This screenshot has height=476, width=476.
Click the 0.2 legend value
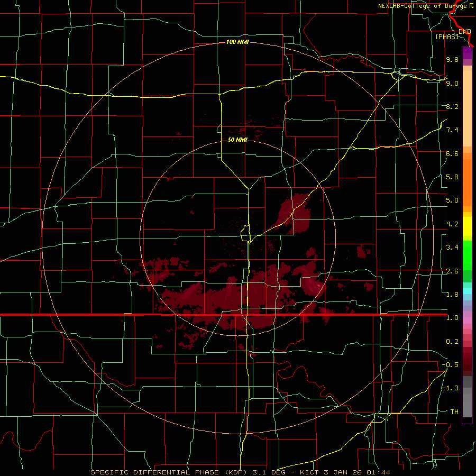[x=452, y=342]
